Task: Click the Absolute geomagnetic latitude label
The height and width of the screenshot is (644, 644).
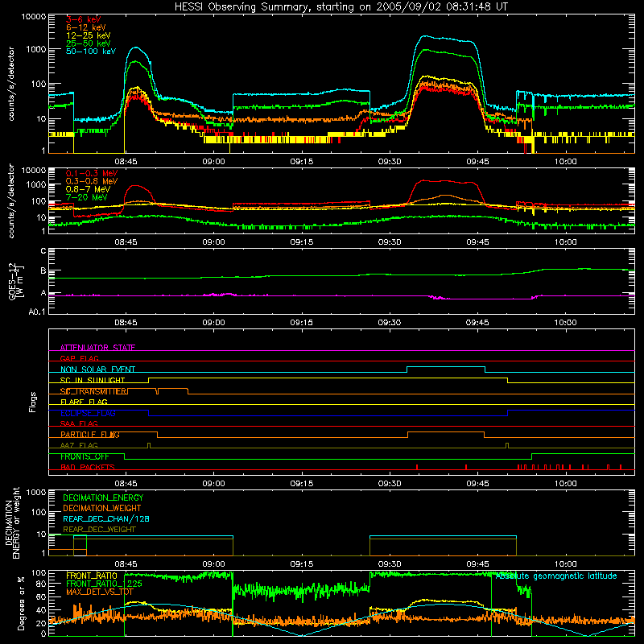Action: coord(556,576)
